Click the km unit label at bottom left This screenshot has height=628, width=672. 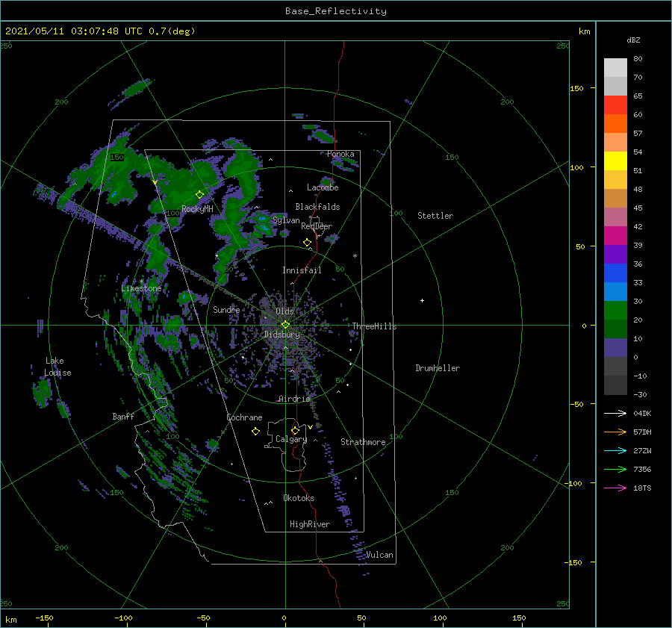(x=11, y=620)
